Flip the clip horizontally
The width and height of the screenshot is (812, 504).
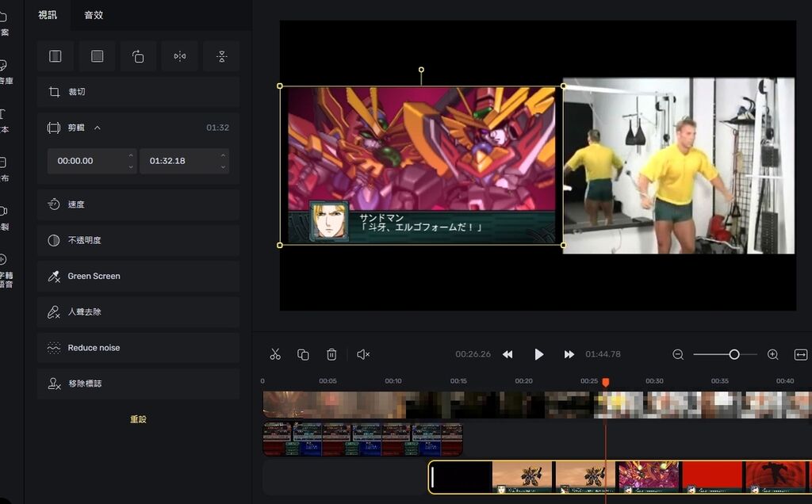click(180, 56)
